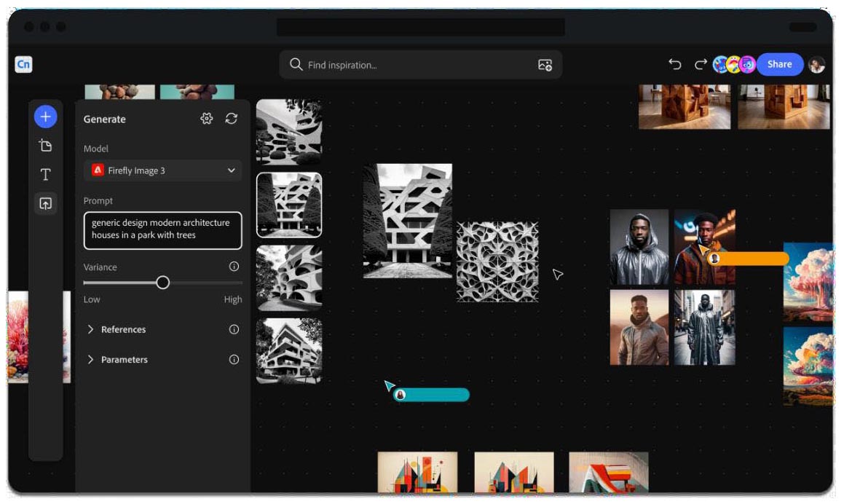This screenshot has height=504, width=844.
Task: Click the Low variance label
Action: pyautogui.click(x=92, y=299)
